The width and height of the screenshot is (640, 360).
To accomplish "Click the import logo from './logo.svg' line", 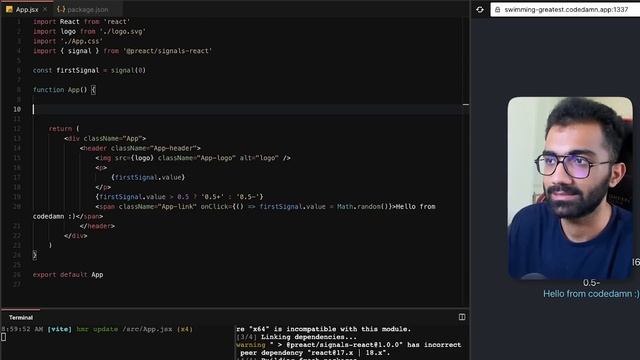I will (x=89, y=31).
